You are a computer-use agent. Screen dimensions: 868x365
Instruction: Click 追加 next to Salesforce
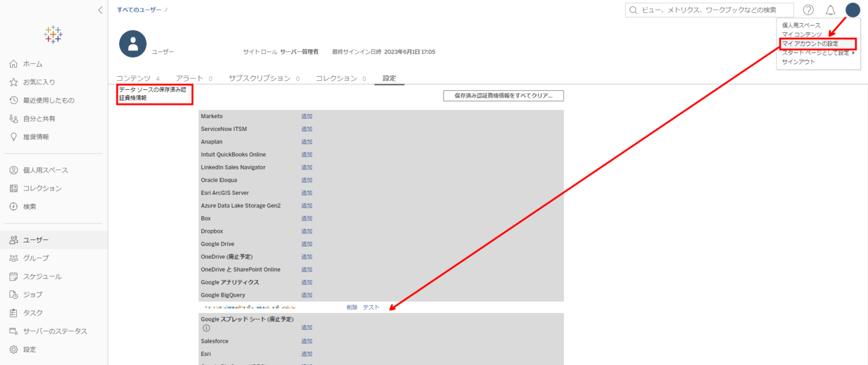click(x=307, y=340)
